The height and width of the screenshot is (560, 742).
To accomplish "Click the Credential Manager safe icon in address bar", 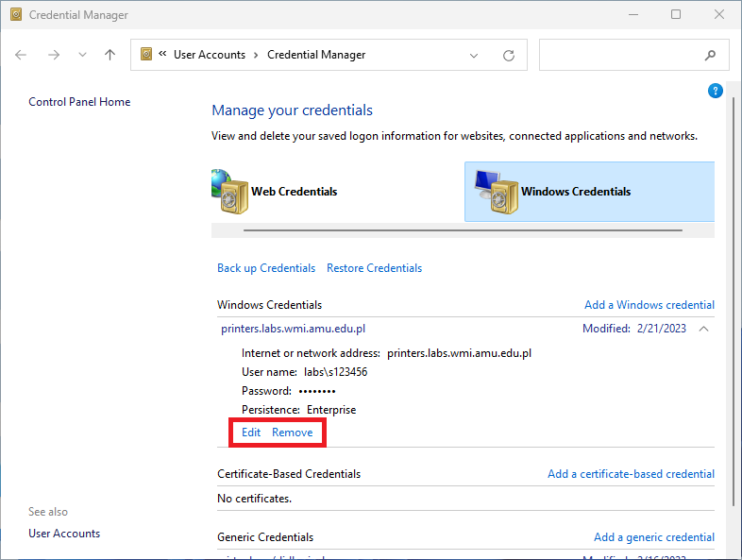I will click(x=146, y=54).
